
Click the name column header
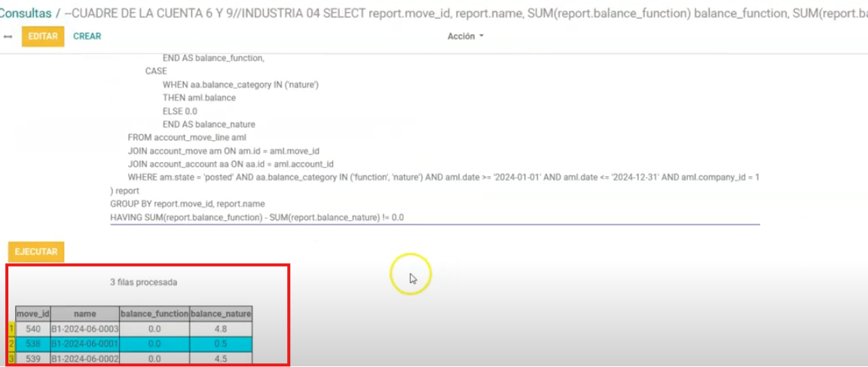point(84,313)
